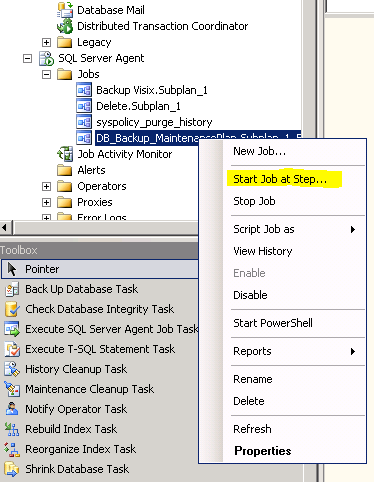Click the Distributed Transaction Coordinator icon
Viewport: 374px width, 482px height.
65,26
